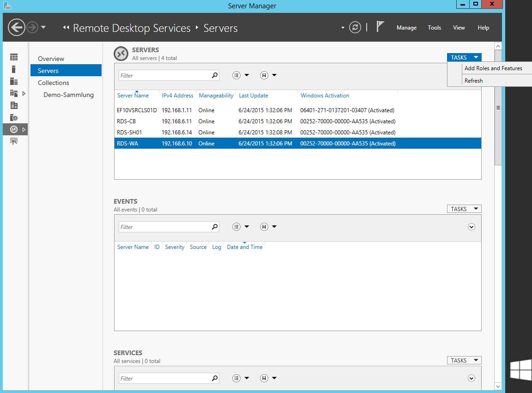Select the Local Server sidebar icon
The width and height of the screenshot is (532, 393).
(14, 69)
